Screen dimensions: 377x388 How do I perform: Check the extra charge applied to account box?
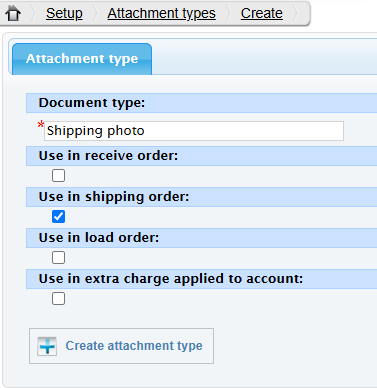click(x=58, y=298)
